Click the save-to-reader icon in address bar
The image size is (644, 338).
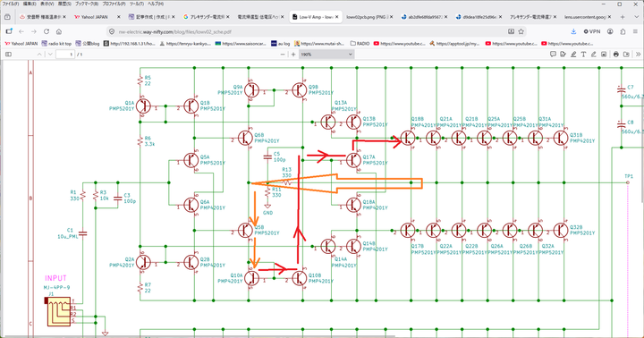[x=511, y=31]
